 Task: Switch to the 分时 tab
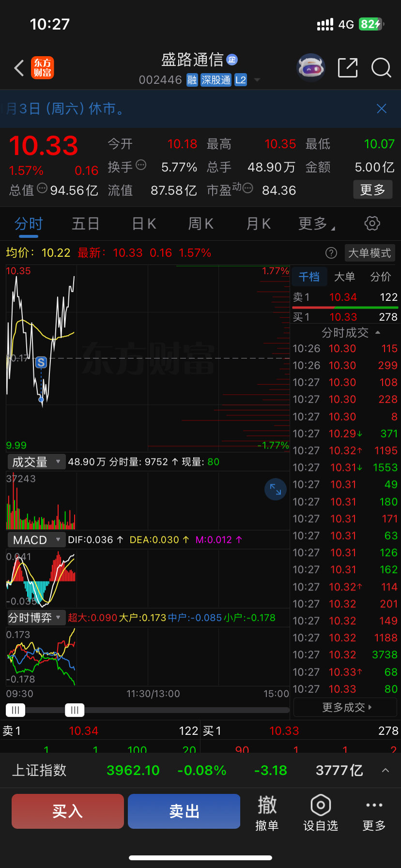pyautogui.click(x=29, y=224)
